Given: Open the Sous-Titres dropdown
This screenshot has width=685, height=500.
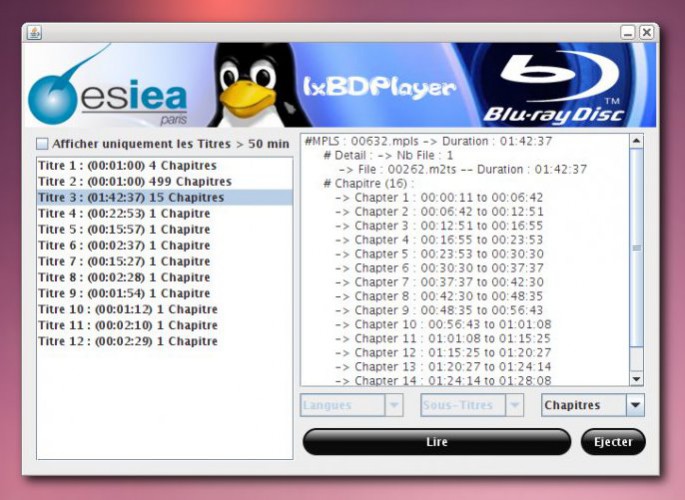Looking at the screenshot, I should point(472,405).
